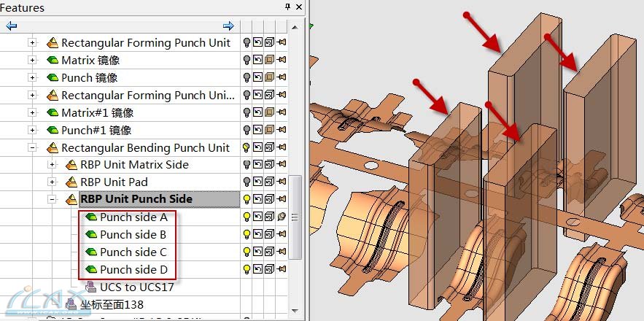Toggle light bulb visibility for Punch side C
The width and height of the screenshot is (644, 321).
click(247, 252)
